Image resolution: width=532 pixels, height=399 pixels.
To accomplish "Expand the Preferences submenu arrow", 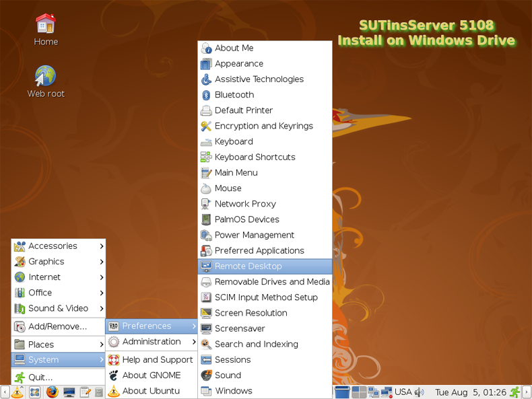I will point(194,326).
